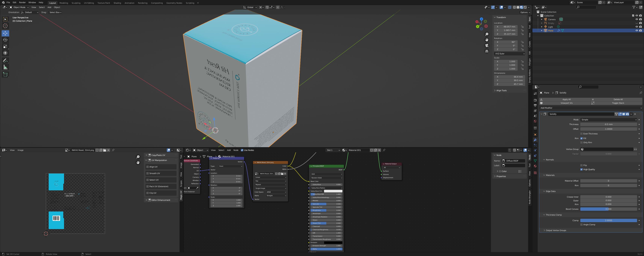Toggle camera view icon in viewport
The width and height of the screenshot is (644, 256).
click(487, 45)
